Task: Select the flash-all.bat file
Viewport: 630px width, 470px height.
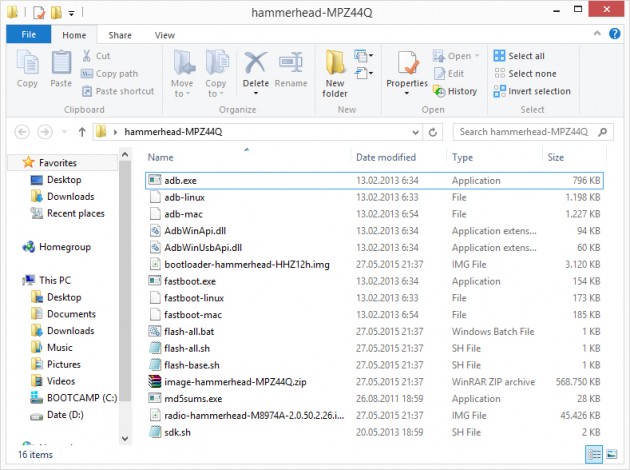Action: tap(186, 331)
